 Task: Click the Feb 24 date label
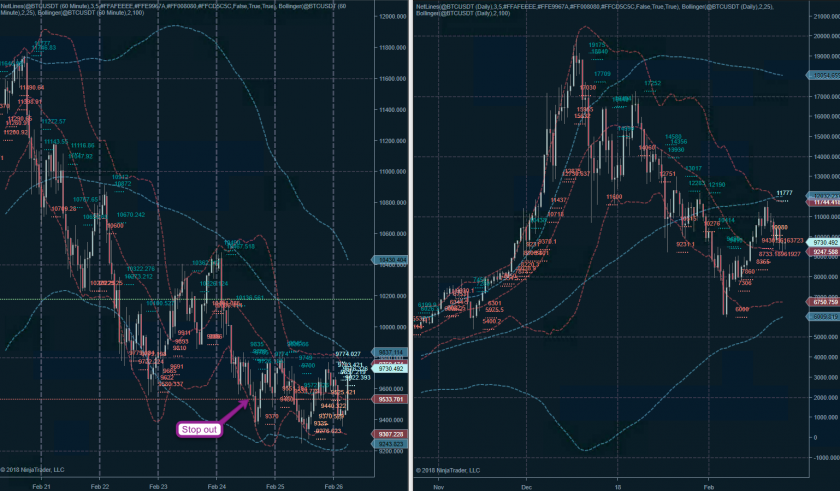point(216,487)
